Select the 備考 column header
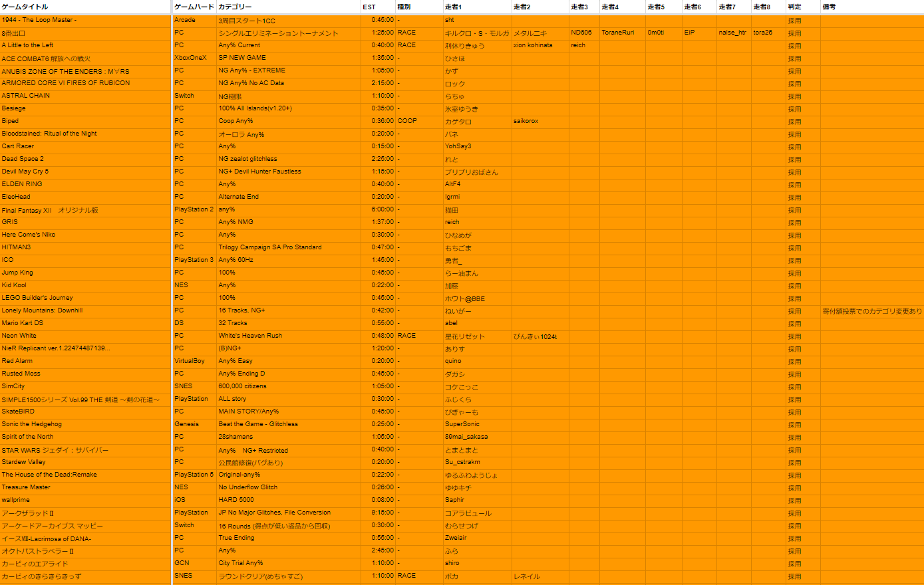The image size is (924, 585). 872,7
